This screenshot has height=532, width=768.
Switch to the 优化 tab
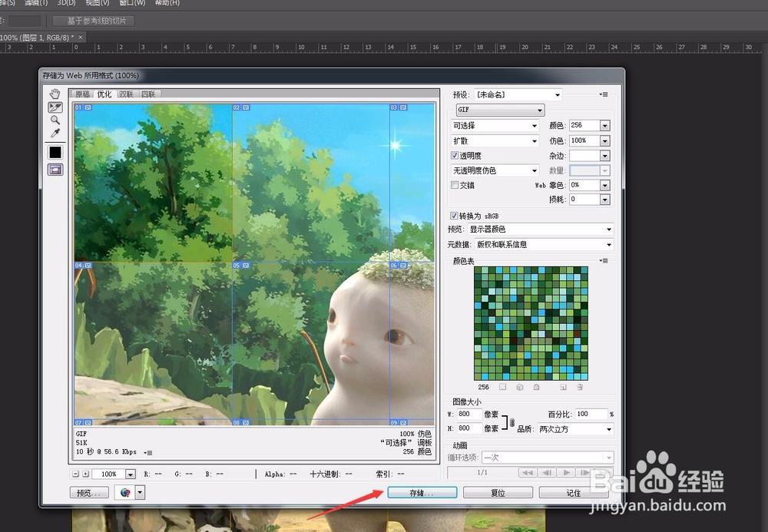(x=104, y=94)
